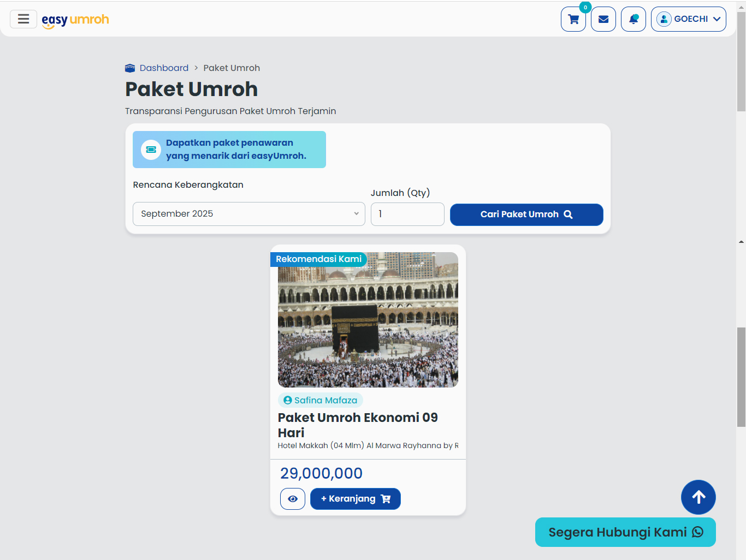Click the Safina Mafaza agent tag

coord(321,400)
